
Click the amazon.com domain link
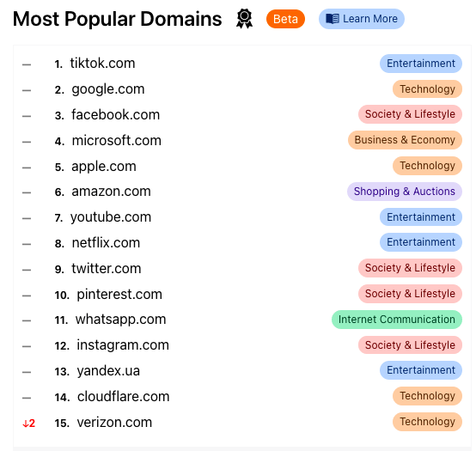pyautogui.click(x=111, y=192)
